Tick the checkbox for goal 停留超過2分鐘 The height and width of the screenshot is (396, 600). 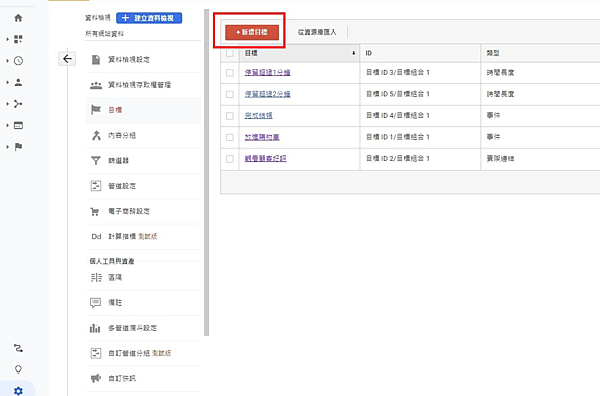click(x=230, y=94)
